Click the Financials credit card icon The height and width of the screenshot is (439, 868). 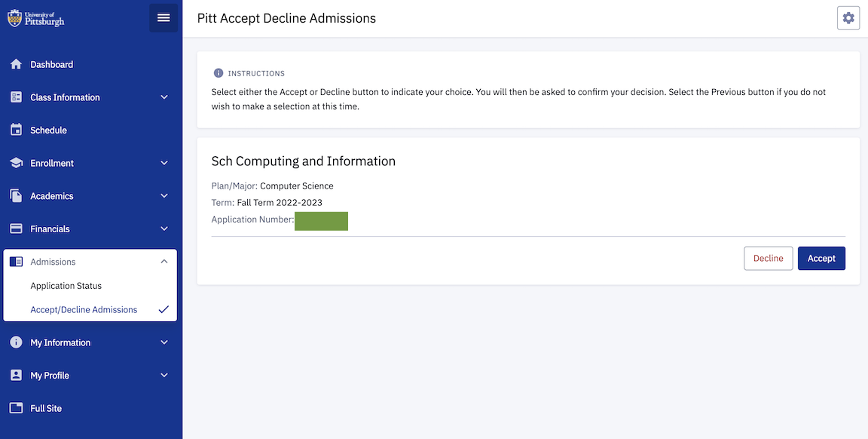[16, 229]
